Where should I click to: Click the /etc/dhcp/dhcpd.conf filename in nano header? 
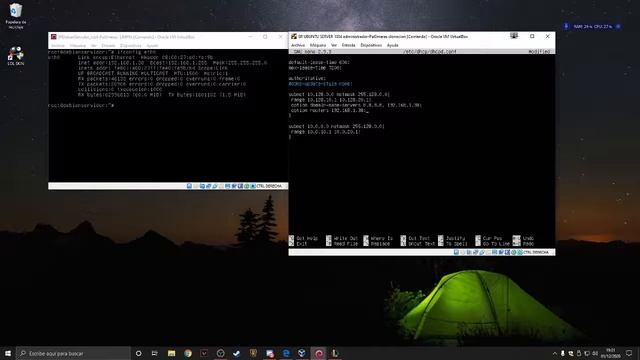pyautogui.click(x=430, y=52)
